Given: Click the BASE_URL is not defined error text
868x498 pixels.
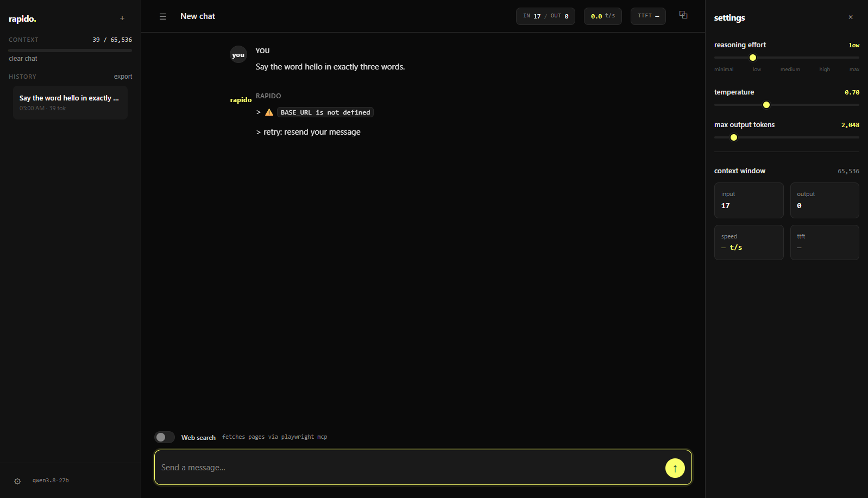Looking at the screenshot, I should coord(325,112).
